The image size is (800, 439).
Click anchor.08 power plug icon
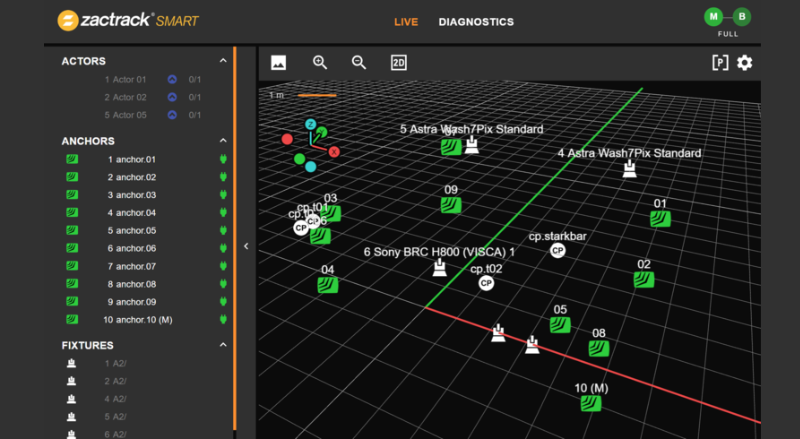click(x=223, y=284)
